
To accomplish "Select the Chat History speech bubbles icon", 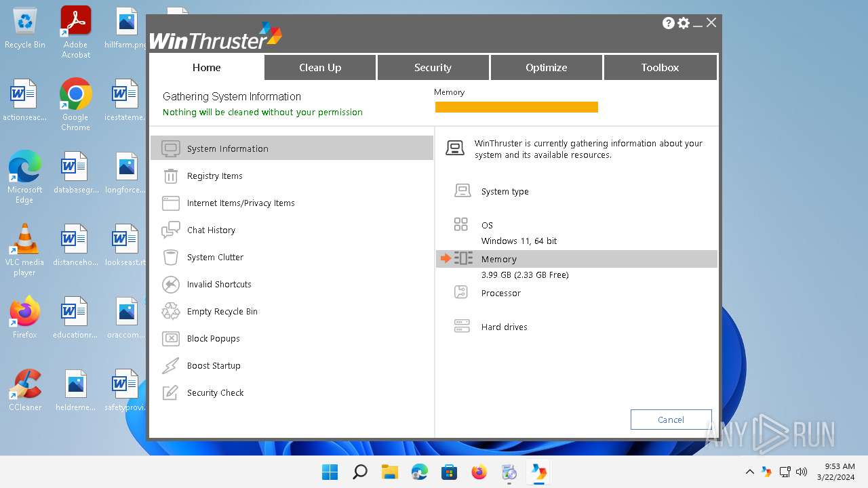I will click(171, 230).
